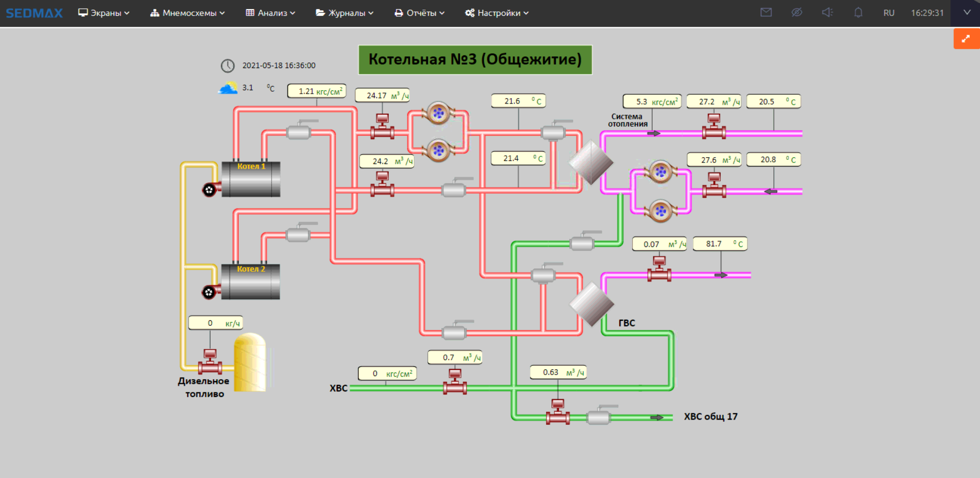Click the orange fullscreen expand button

point(966,39)
